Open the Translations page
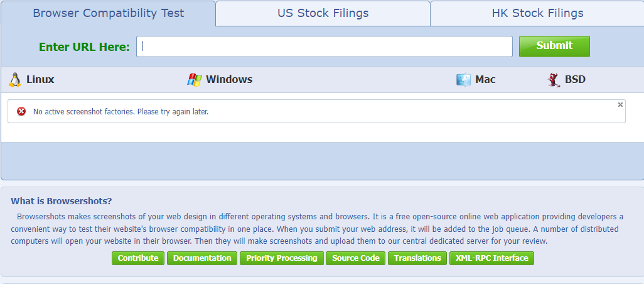Screen dimensions: 644x284 point(417,258)
